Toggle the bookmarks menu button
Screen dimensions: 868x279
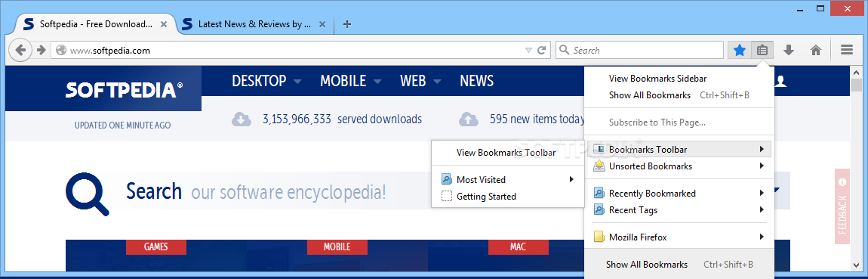pos(762,50)
